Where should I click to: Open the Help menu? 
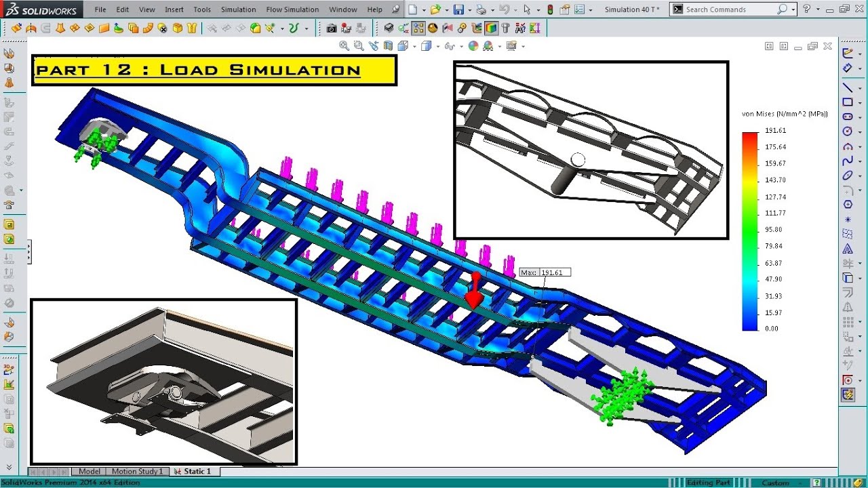[375, 9]
